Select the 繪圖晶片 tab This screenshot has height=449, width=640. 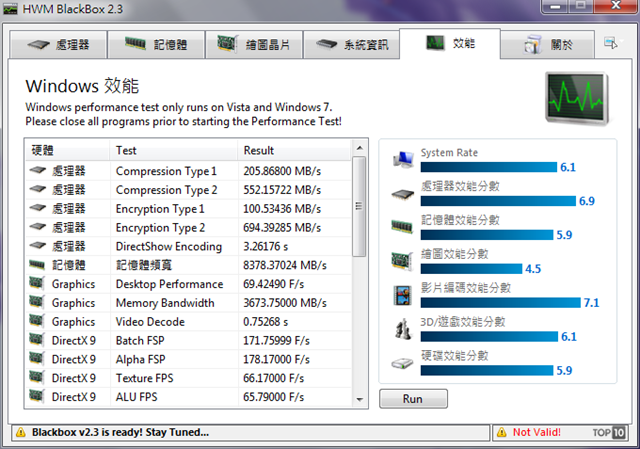[x=254, y=44]
